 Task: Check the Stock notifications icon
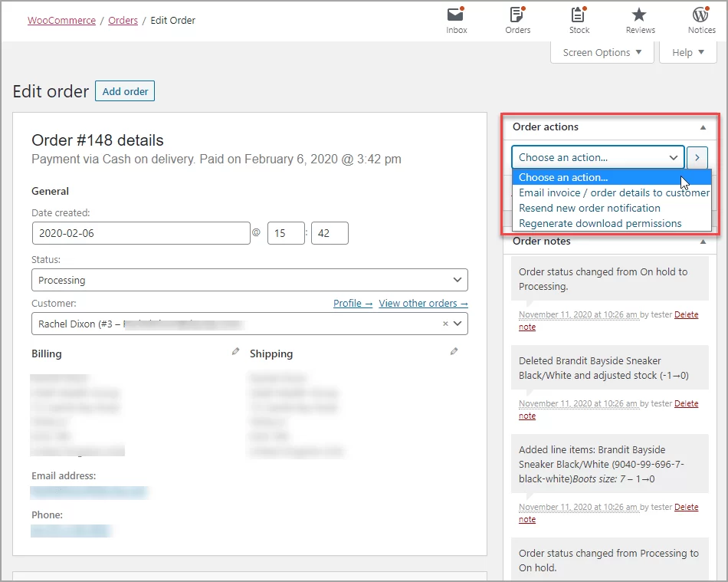pos(579,19)
